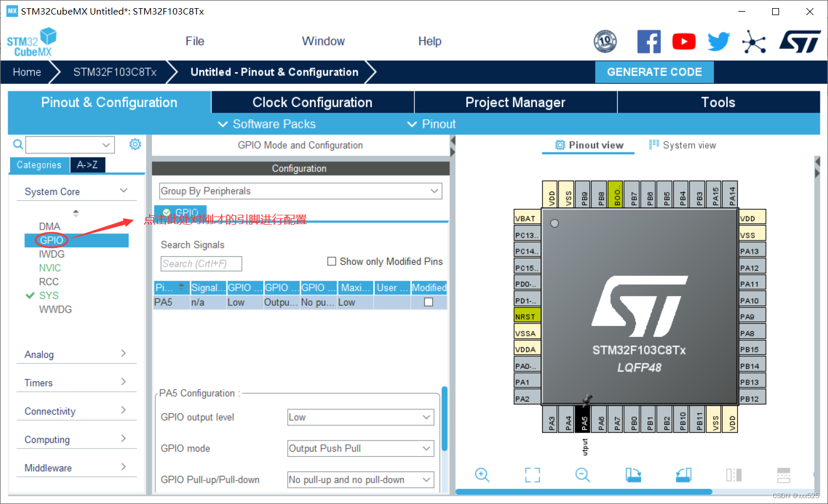828x504 pixels.
Task: Zoom in on the pinout chip view
Action: 482,475
